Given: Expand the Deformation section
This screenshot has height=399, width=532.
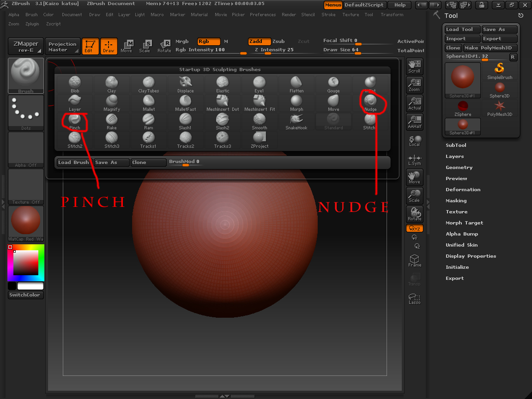Looking at the screenshot, I should [463, 190].
